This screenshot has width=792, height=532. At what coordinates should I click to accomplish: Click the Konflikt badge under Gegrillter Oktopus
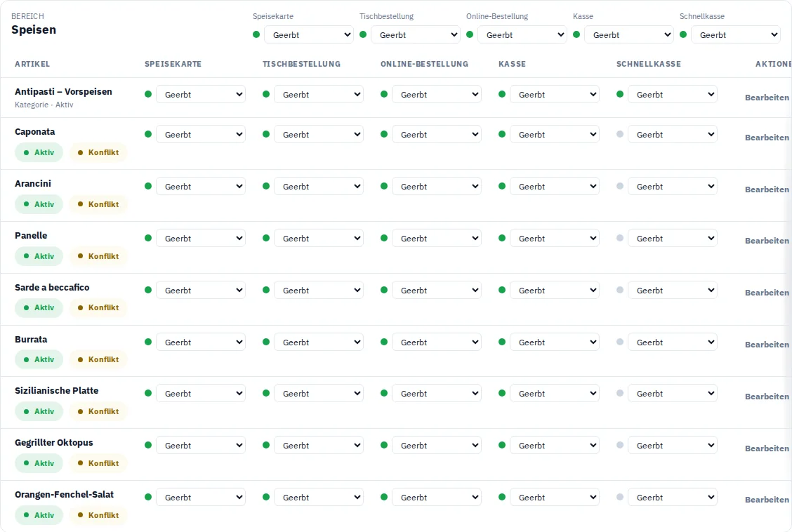click(98, 463)
